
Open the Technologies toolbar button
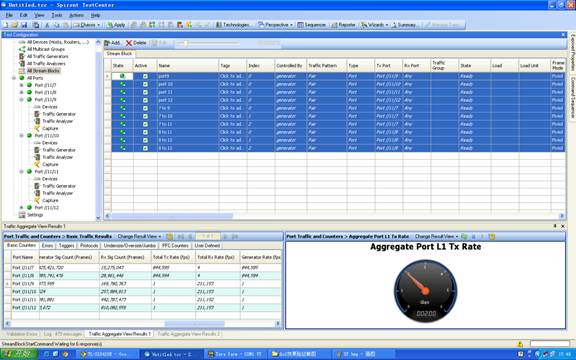coord(233,25)
